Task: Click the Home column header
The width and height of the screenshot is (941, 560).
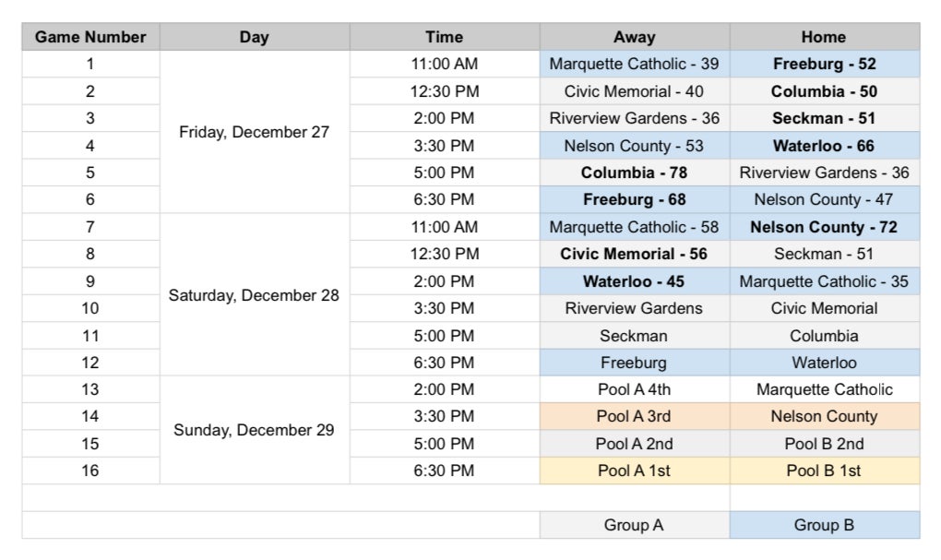Action: click(824, 37)
